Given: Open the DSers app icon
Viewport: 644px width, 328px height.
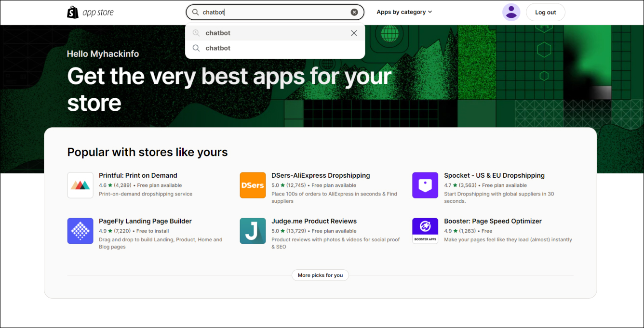Looking at the screenshot, I should click(x=253, y=185).
